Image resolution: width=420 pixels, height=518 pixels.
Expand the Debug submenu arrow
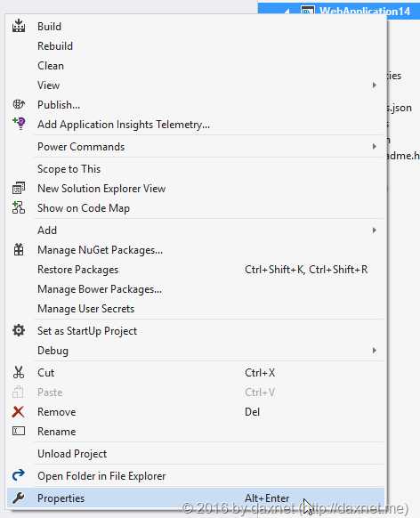tap(374, 350)
